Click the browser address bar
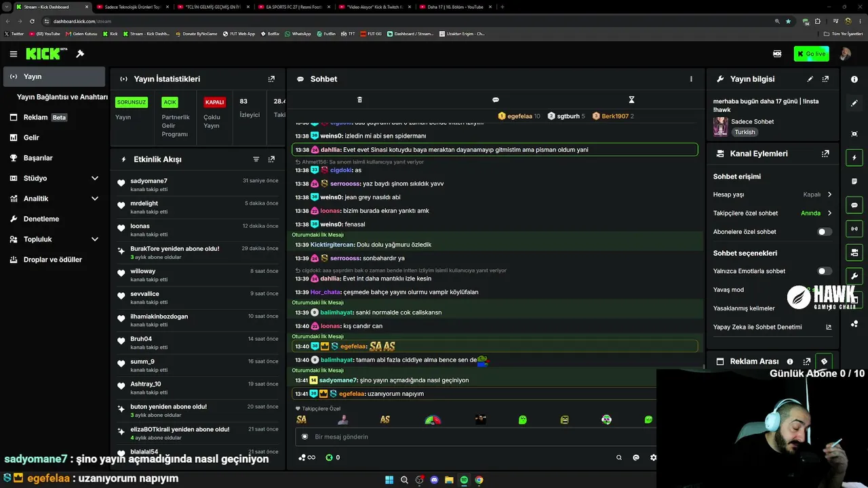Viewport: 868px width, 488px height. (x=407, y=21)
